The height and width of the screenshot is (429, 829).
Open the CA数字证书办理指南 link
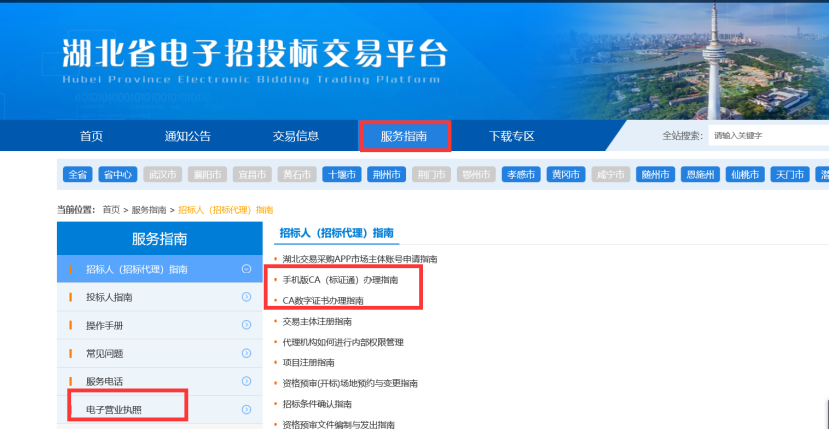tap(323, 300)
